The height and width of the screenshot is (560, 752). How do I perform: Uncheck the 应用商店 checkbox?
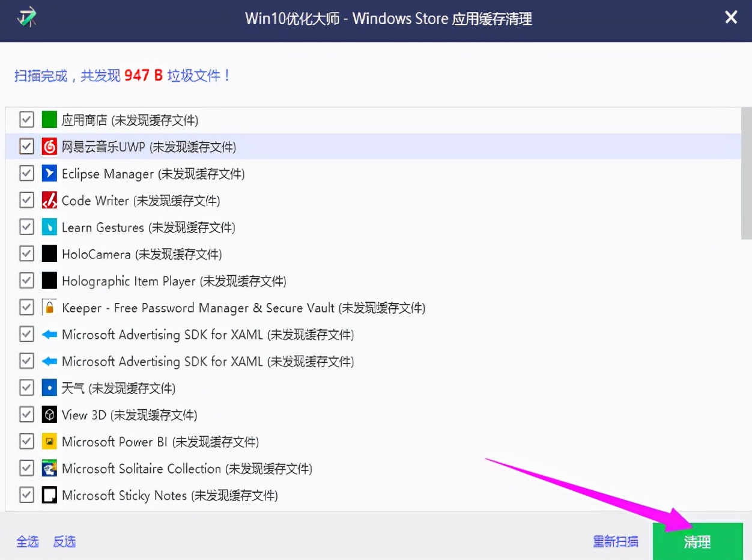coord(26,119)
